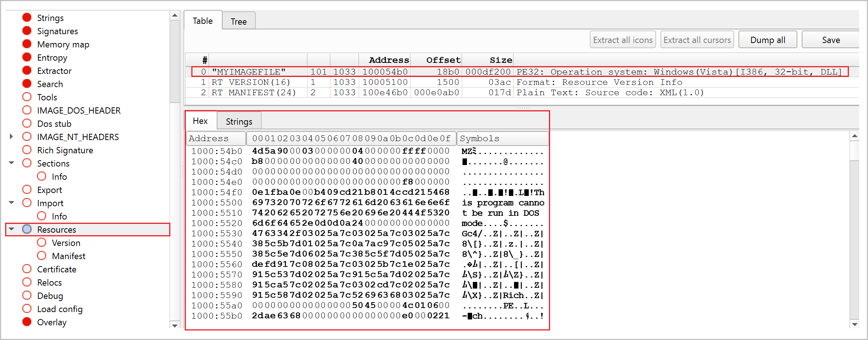The height and width of the screenshot is (340, 868).
Task: Expand the IMAGE_NT_HEADERS node
Action: coord(11,137)
